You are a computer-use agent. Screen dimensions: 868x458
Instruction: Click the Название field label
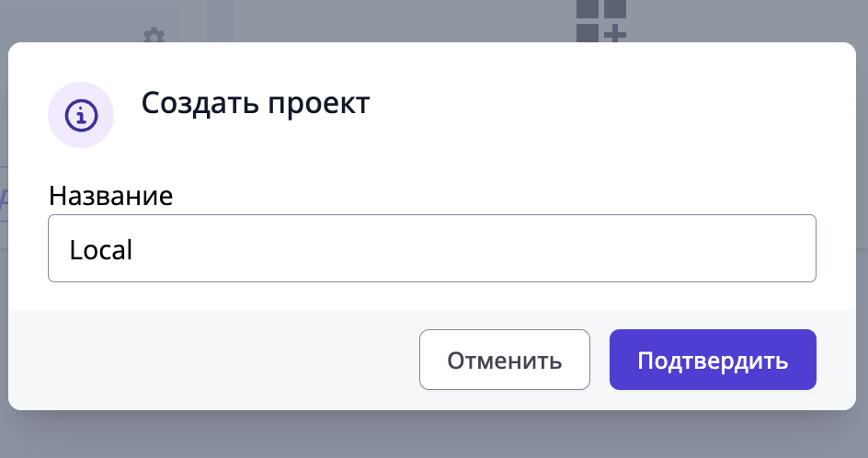coord(111,195)
